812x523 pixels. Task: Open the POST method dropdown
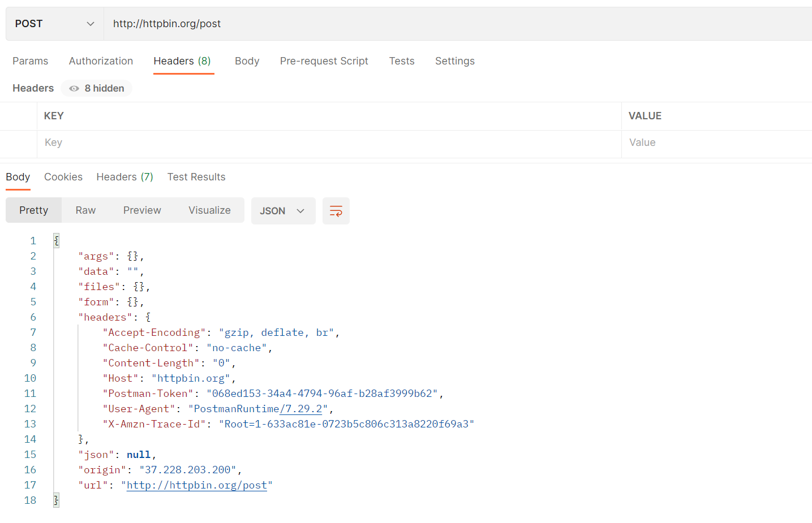click(55, 24)
